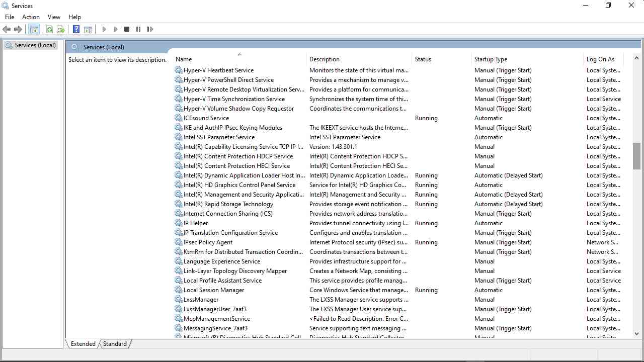Click the vertical scrollbar down arrow
The height and width of the screenshot is (362, 644).
636,333
